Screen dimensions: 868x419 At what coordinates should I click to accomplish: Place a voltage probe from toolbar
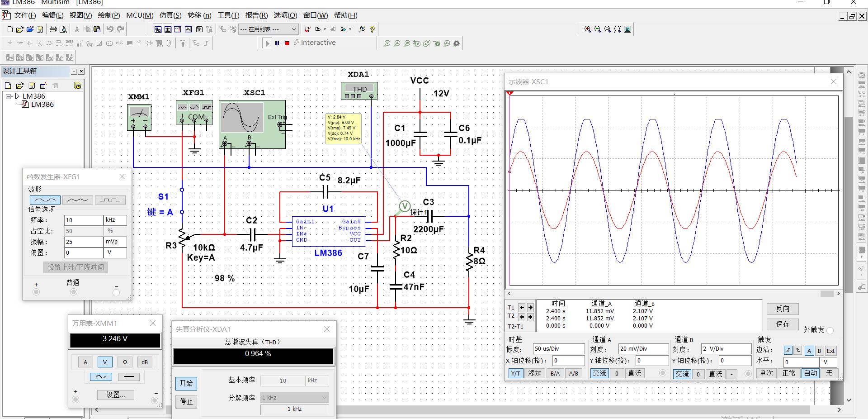tap(387, 43)
